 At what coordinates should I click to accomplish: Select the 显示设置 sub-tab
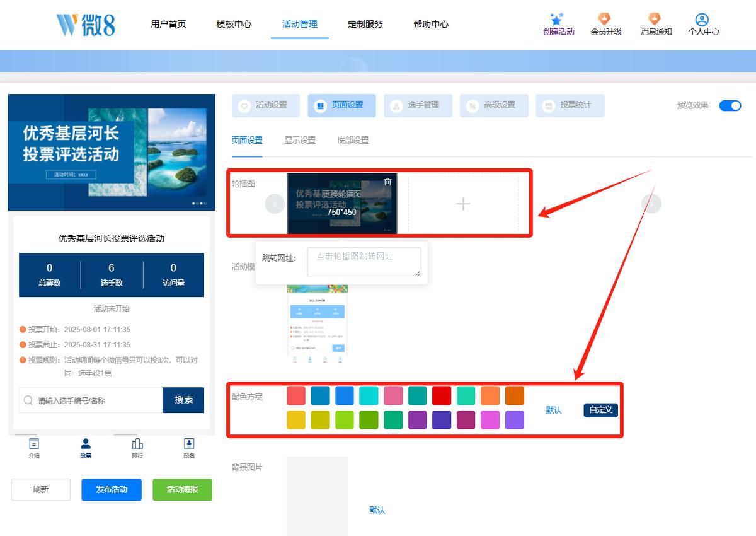click(300, 140)
